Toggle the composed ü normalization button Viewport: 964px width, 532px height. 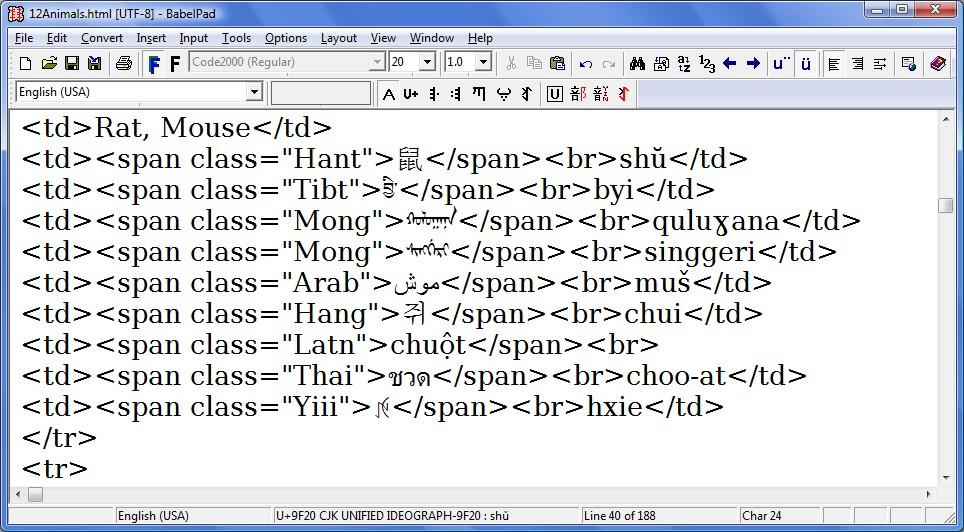point(806,63)
